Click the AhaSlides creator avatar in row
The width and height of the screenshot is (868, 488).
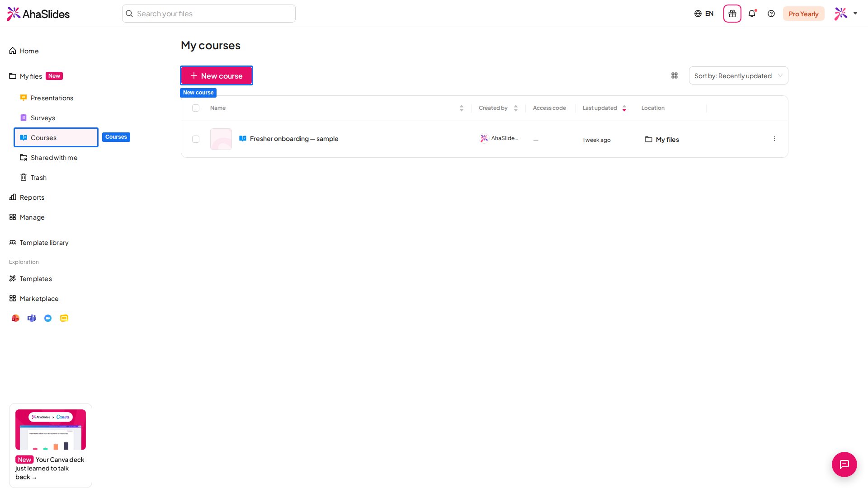(x=484, y=138)
